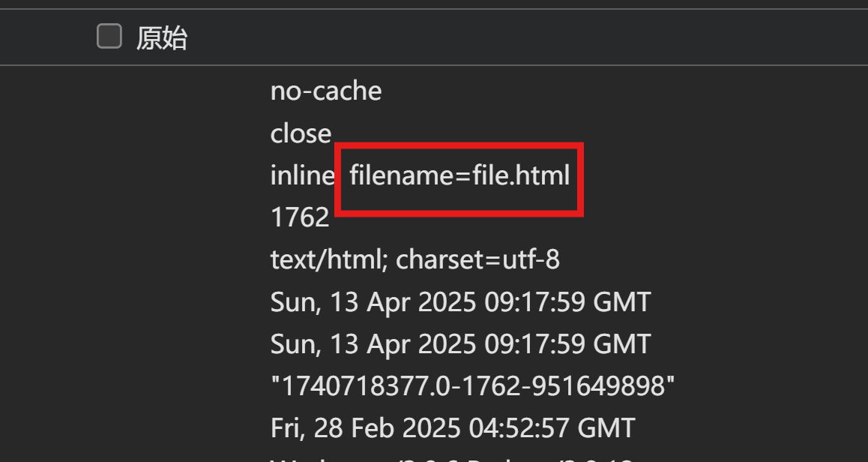The width and height of the screenshot is (868, 462).
Task: Click the 原始 label text
Action: pyautogui.click(x=162, y=38)
